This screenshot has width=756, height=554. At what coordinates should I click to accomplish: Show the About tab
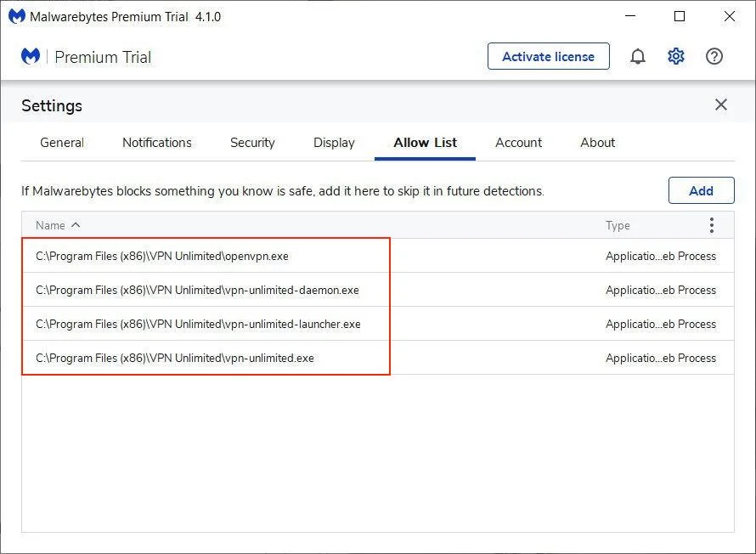tap(597, 143)
